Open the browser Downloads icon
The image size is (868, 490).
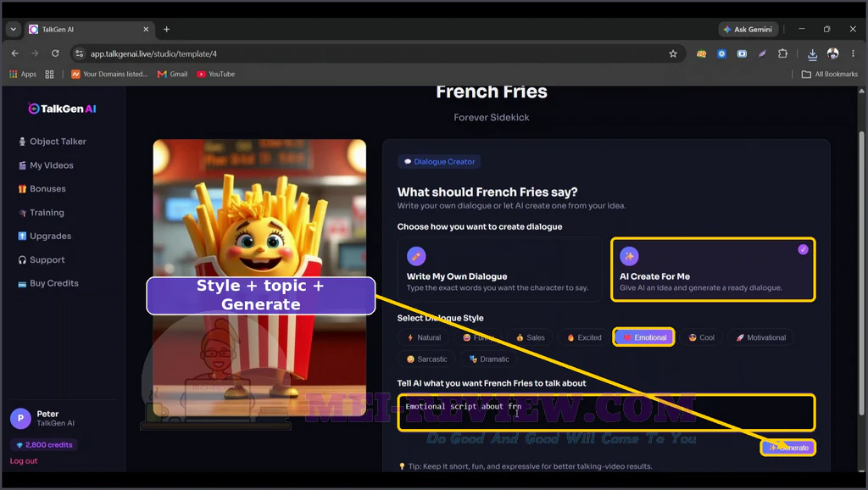812,53
